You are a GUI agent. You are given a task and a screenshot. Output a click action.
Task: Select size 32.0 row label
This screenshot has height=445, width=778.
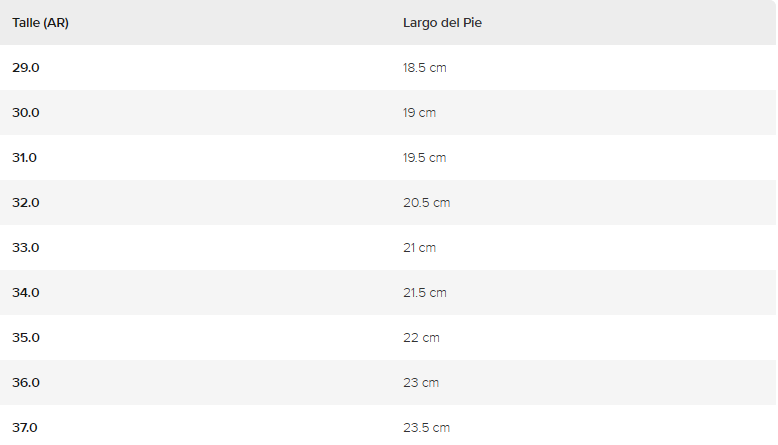coord(26,203)
